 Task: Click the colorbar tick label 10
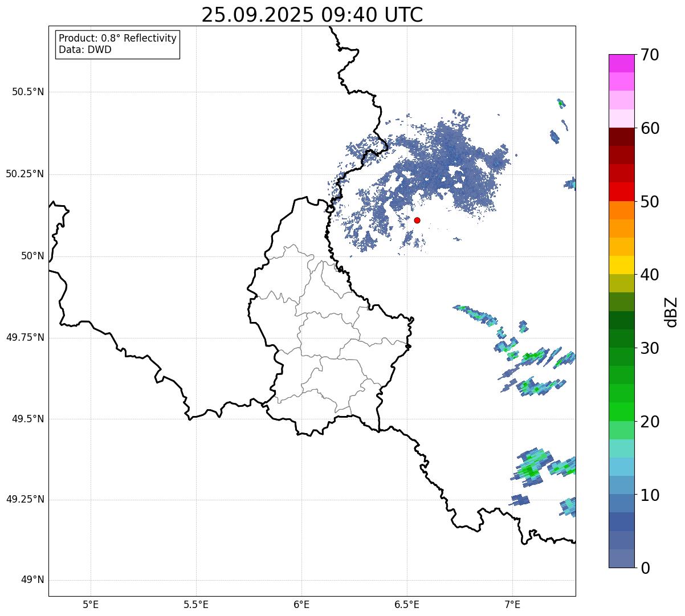pos(650,495)
